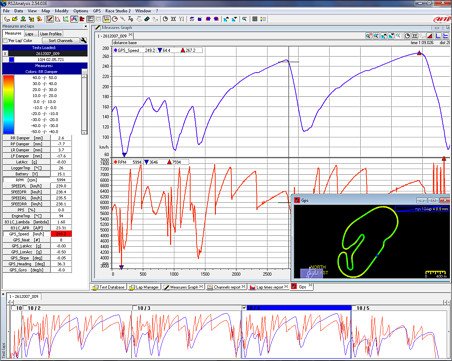Open the Data menu
The image size is (452, 361).
[18, 11]
